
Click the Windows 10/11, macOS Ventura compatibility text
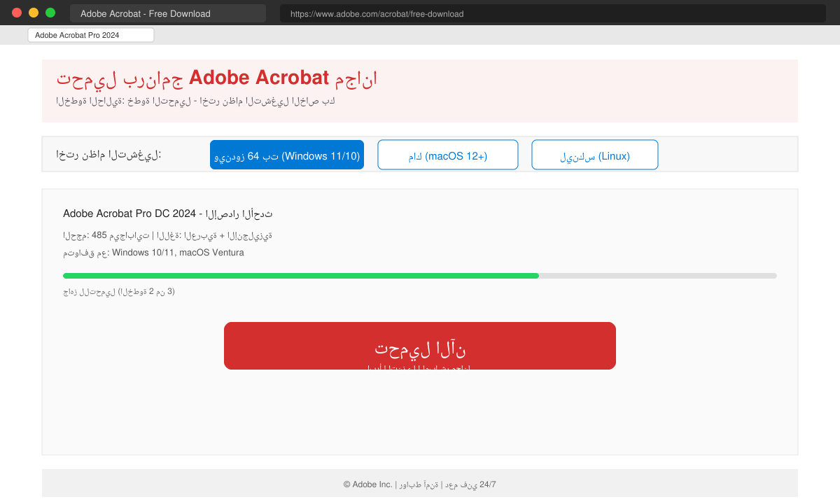[x=153, y=253]
